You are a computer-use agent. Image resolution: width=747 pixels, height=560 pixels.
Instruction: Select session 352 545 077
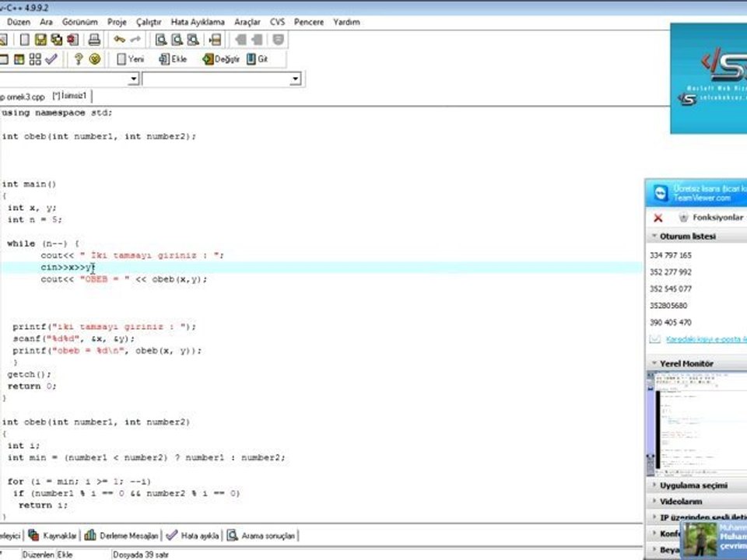click(670, 289)
